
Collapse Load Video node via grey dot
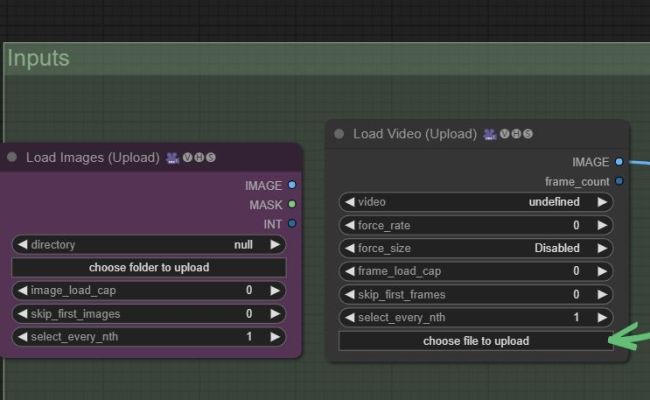[339, 133]
